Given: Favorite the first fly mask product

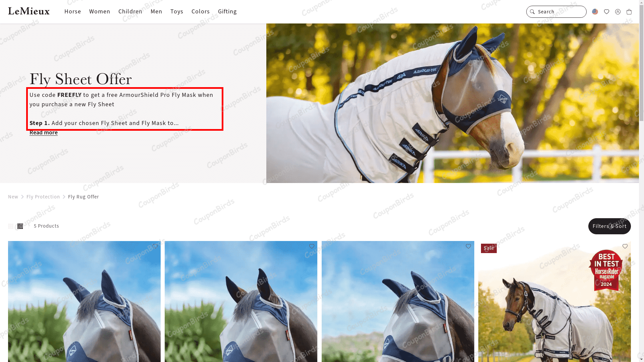Looking at the screenshot, I should (155, 246).
